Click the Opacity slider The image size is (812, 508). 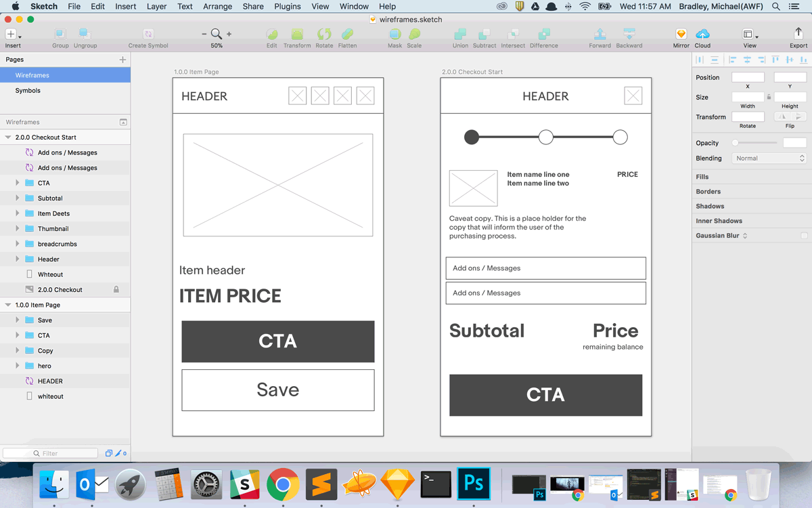click(x=755, y=143)
